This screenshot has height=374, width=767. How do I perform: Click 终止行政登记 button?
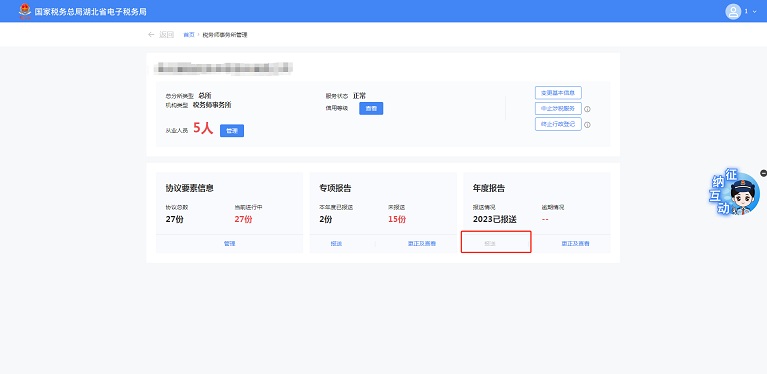558,124
